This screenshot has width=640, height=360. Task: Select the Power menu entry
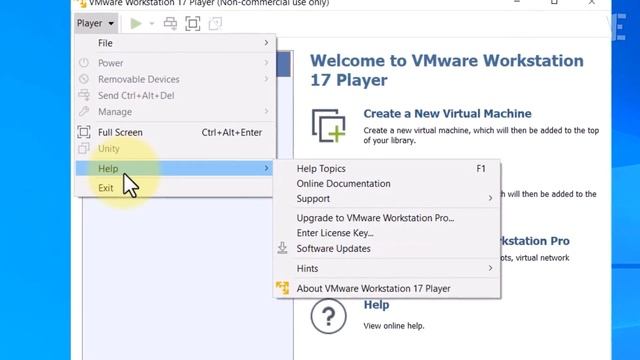coord(174,63)
